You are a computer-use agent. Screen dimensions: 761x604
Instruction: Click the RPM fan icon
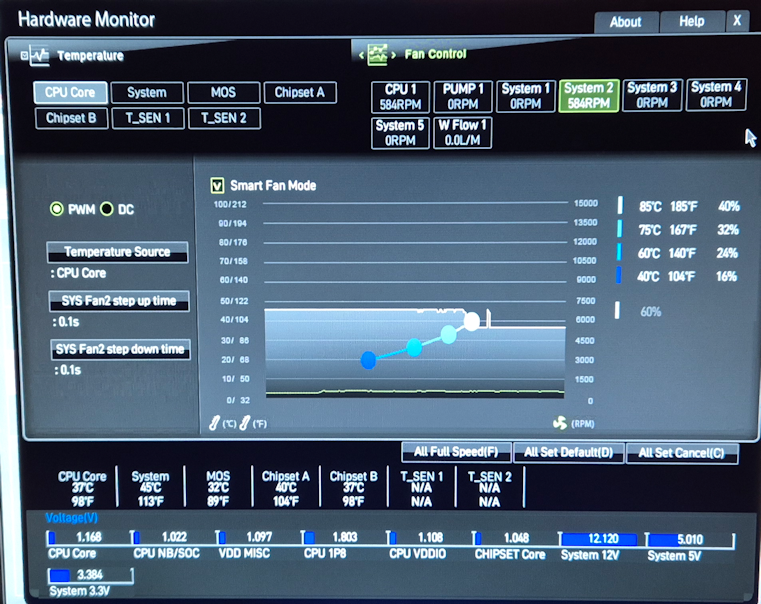coord(560,423)
